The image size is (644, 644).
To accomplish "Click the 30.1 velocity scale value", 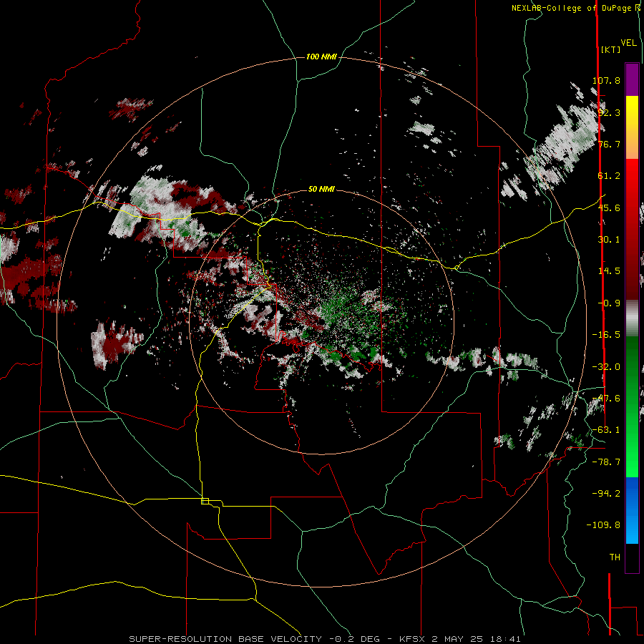I will click(609, 240).
